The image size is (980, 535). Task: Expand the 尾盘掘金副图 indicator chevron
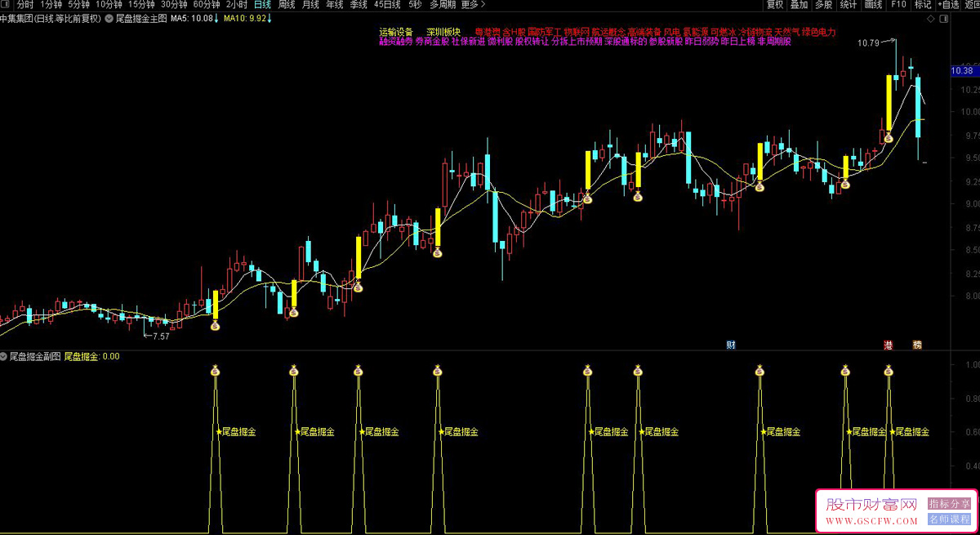(4, 356)
